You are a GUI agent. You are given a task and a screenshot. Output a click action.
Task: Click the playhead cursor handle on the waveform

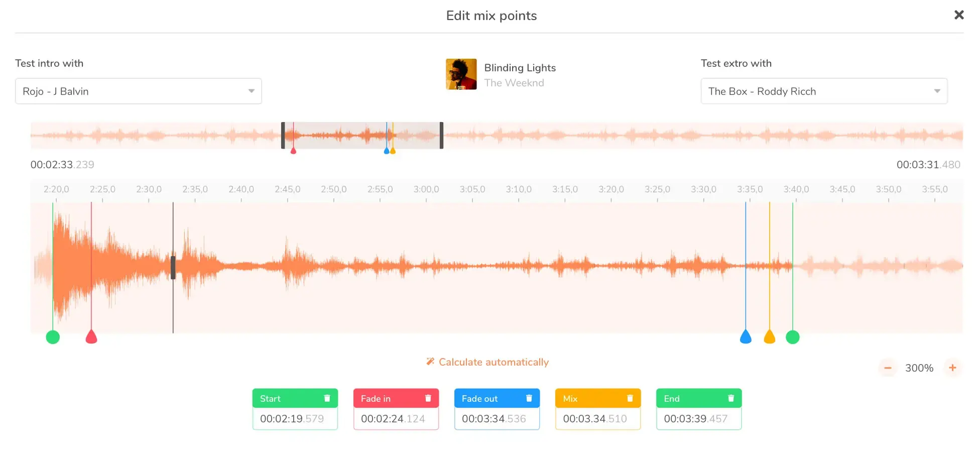(173, 268)
